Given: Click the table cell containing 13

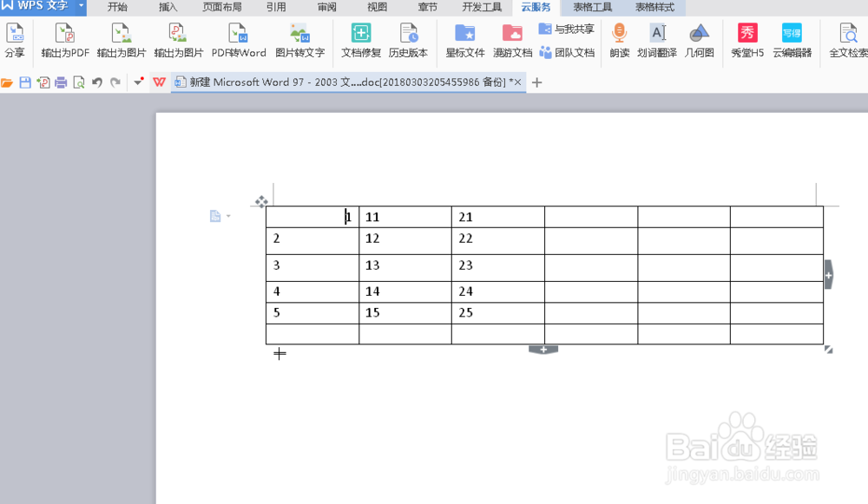Looking at the screenshot, I should click(x=405, y=268).
